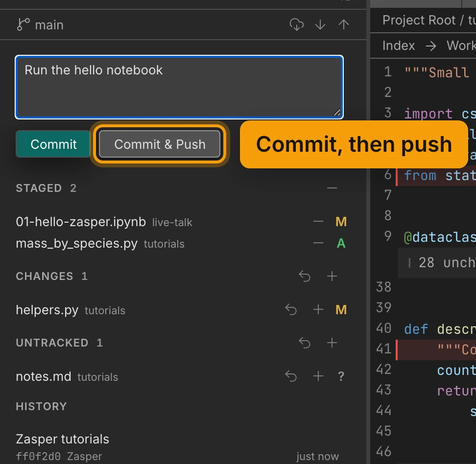Click the Commit & Push button
The height and width of the screenshot is (464, 476).
point(160,144)
